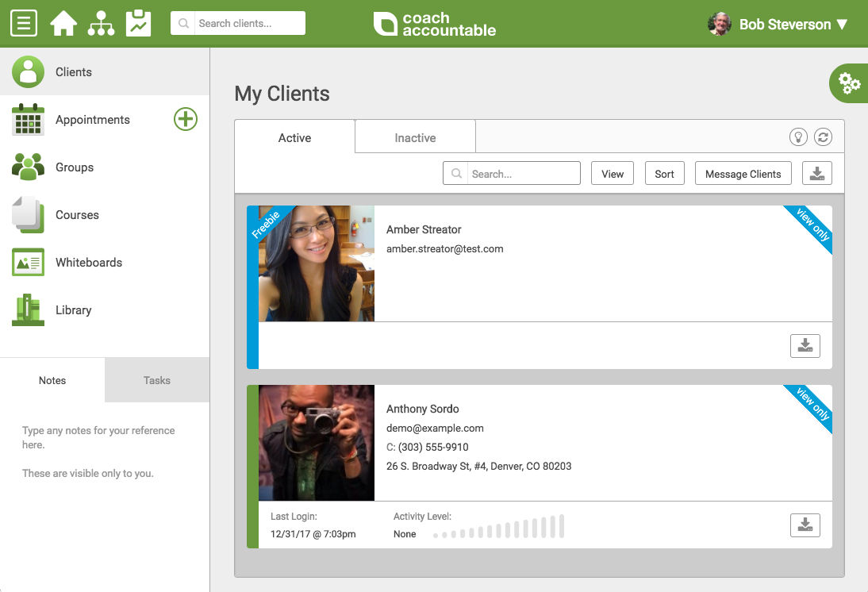Open Appointments in the sidebar
The width and height of the screenshot is (868, 592).
(x=93, y=120)
